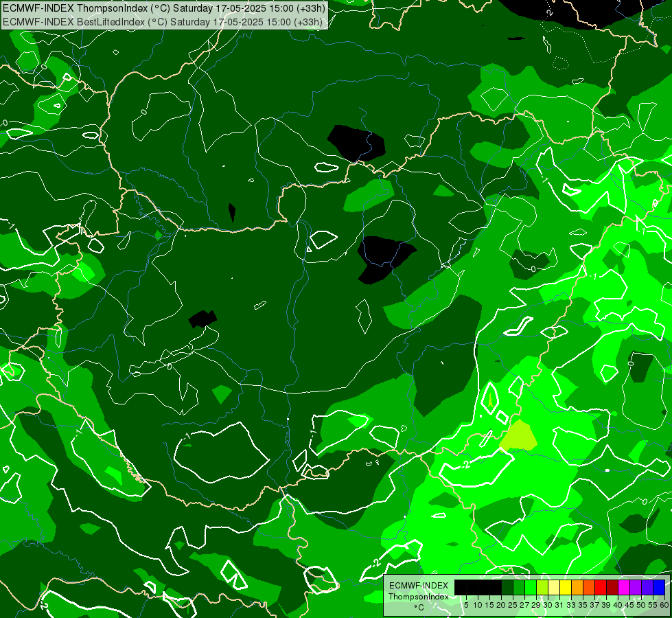Click the bright green 27-29 legend swatch

pyautogui.click(x=531, y=587)
